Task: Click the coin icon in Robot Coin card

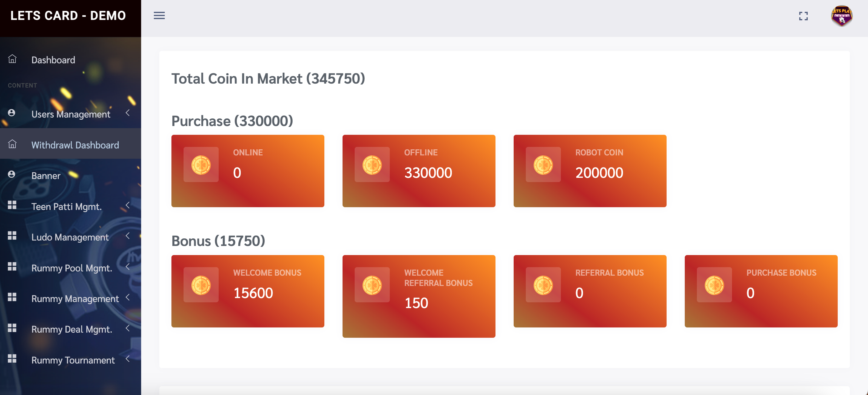Action: 543,165
